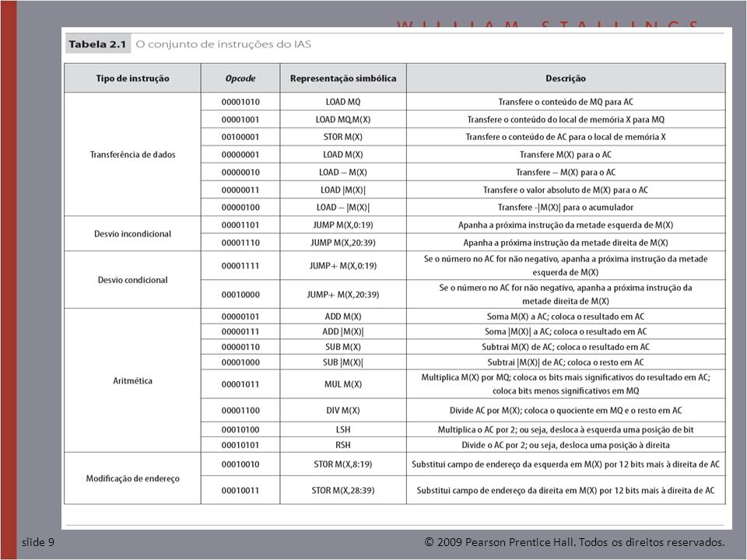The image size is (747, 560).
Task: Click the 'Desvio condicional' category cell
Action: pyautogui.click(x=132, y=280)
